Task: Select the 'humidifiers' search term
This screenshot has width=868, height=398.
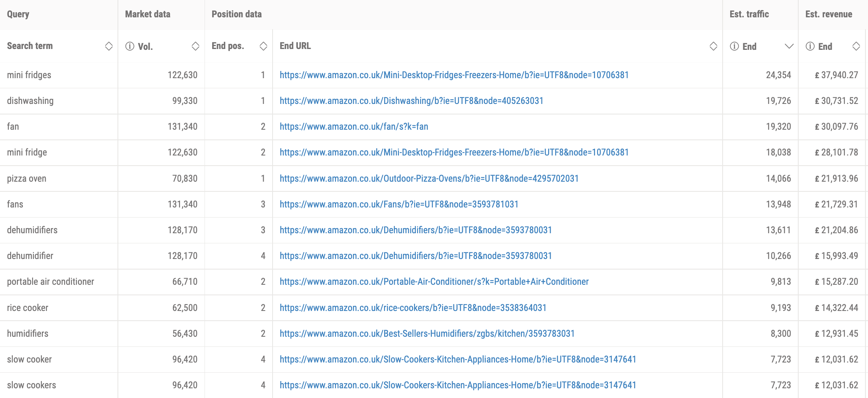Action: [28, 334]
